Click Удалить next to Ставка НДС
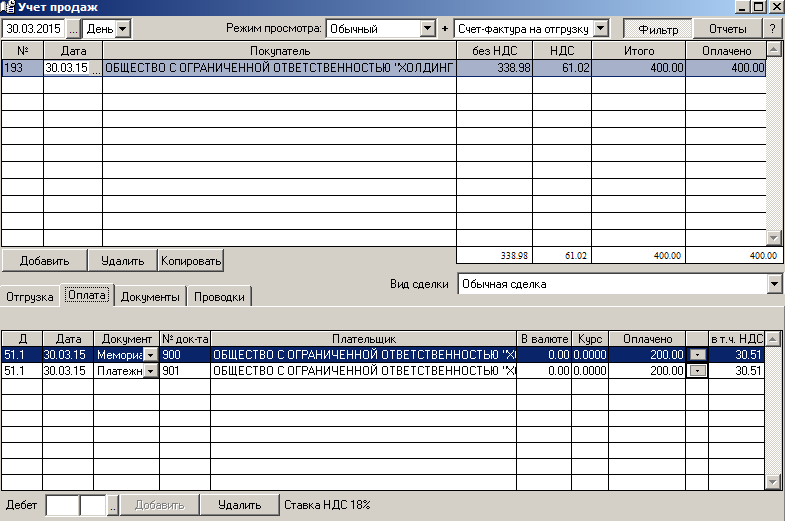Screen dimensions: 785x521 click(x=239, y=506)
